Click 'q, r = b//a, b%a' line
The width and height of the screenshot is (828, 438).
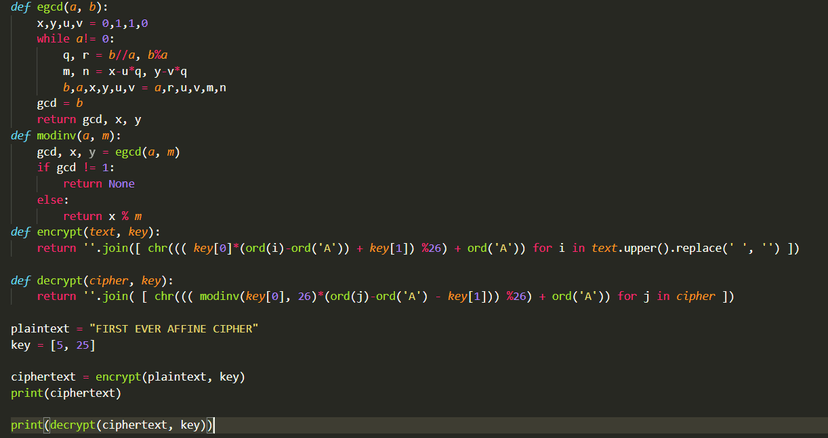coord(115,55)
